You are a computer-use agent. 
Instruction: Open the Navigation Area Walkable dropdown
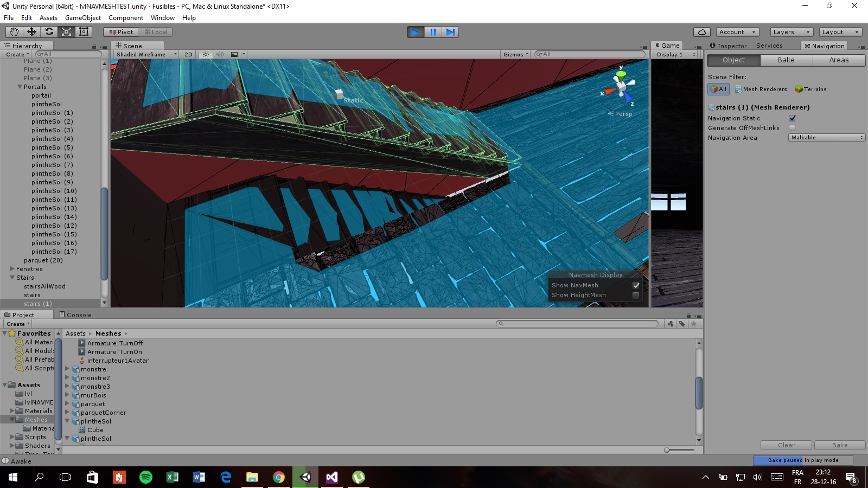pyautogui.click(x=827, y=138)
